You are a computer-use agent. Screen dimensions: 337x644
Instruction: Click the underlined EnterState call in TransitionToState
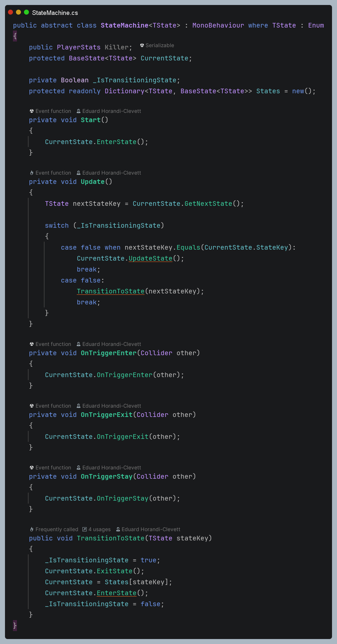116,593
